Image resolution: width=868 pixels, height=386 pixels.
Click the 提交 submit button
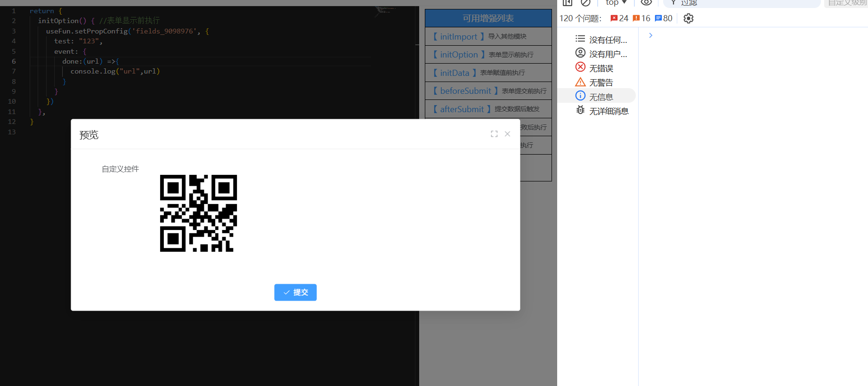295,292
